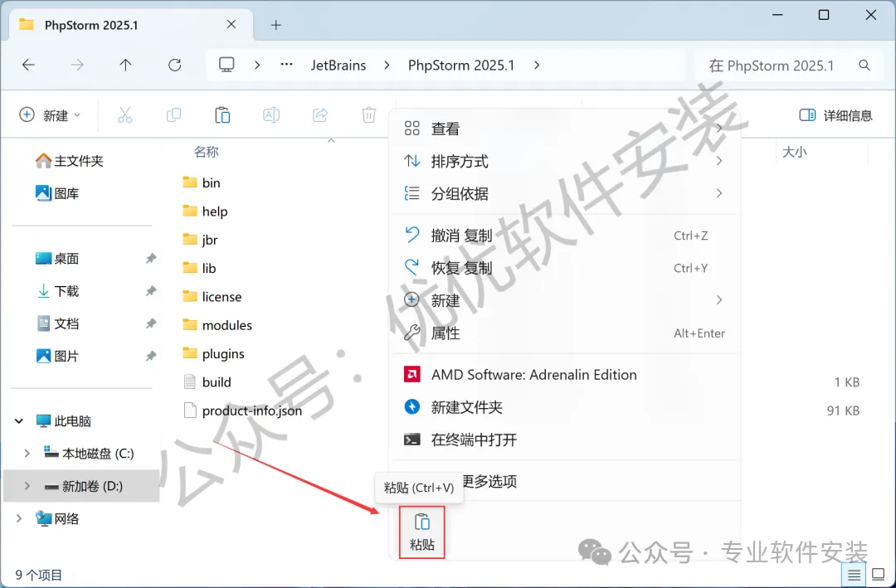This screenshot has height=588, width=896.
Task: Expand Network tree node
Action: [x=19, y=518]
